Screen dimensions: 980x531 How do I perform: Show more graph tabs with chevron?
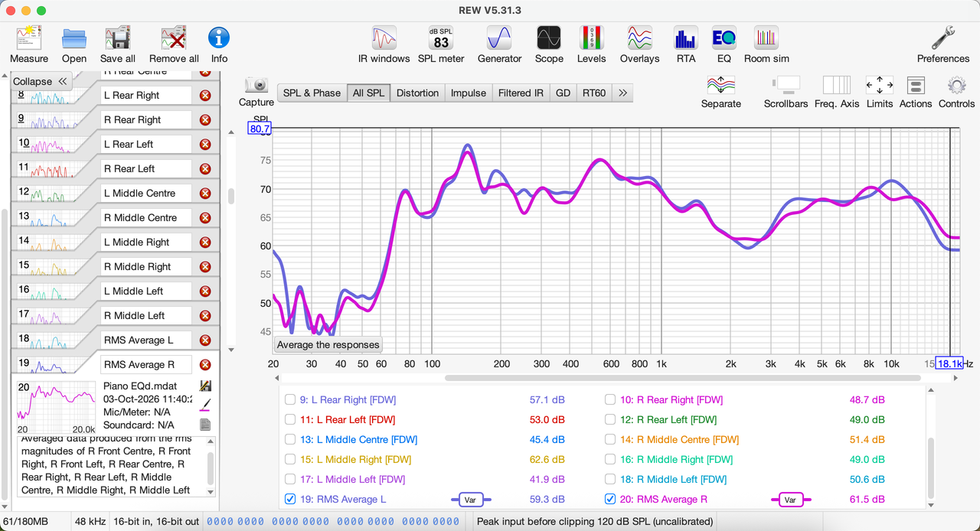pos(622,93)
